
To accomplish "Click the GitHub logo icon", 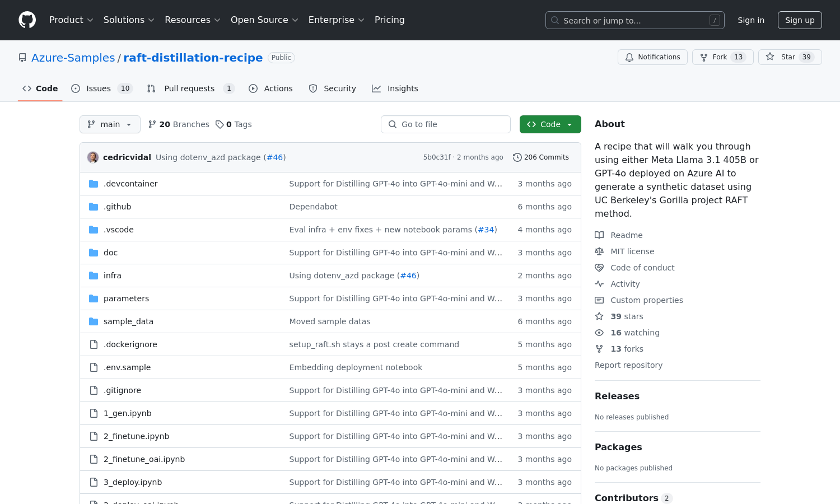I will point(27,20).
